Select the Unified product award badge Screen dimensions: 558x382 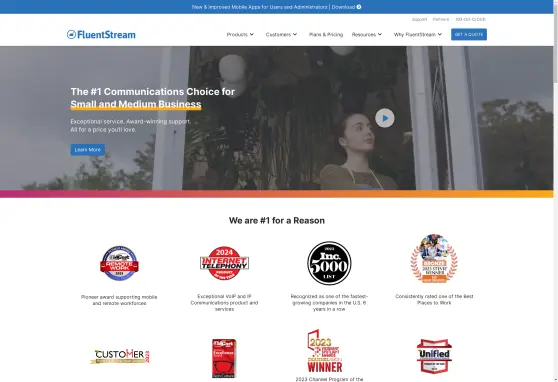click(434, 356)
